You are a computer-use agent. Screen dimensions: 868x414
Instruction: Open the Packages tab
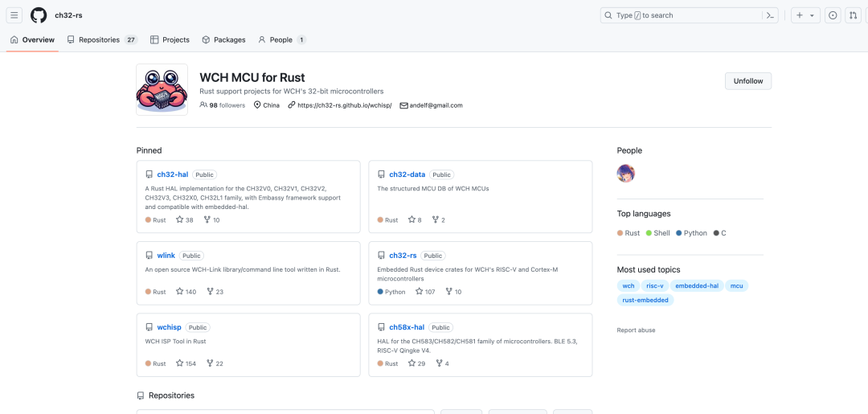(223, 40)
